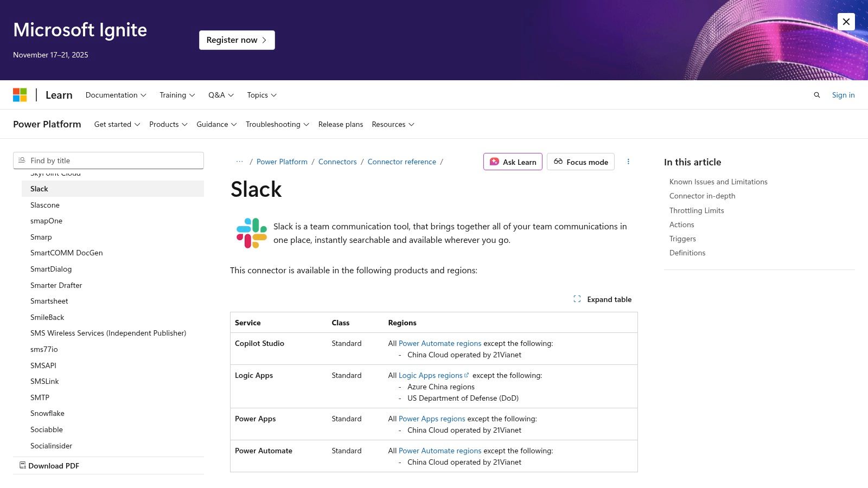Expand the Products menu

point(168,124)
